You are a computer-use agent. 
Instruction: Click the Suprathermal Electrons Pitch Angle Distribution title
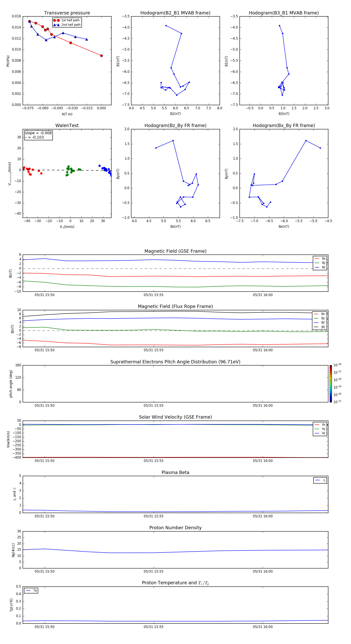175,362
